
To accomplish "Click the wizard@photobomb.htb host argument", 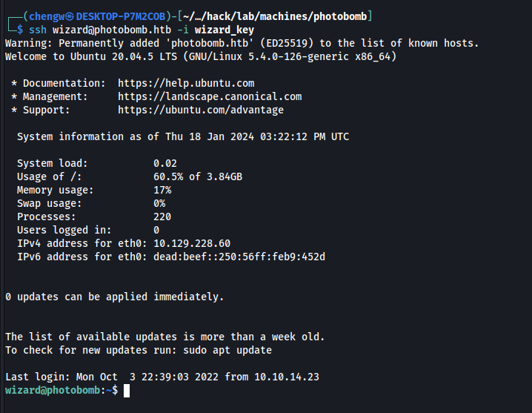I will [112, 30].
